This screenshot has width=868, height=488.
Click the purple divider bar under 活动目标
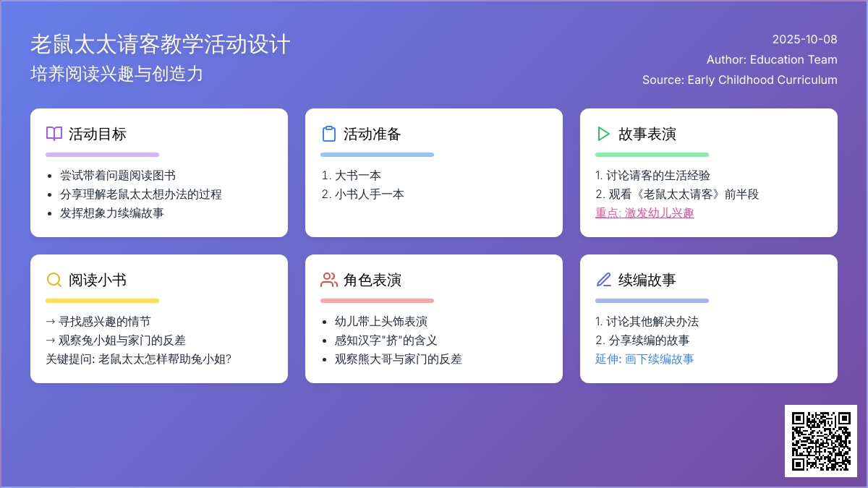[x=102, y=154]
